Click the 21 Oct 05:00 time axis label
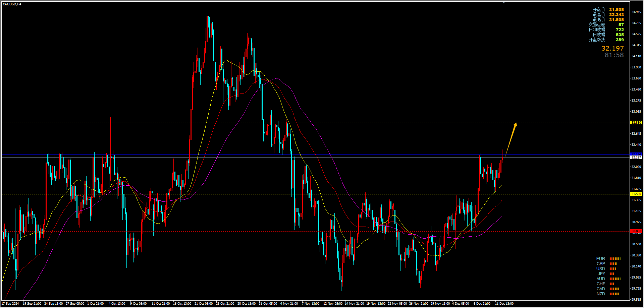This screenshot has width=644, height=308. pos(204,304)
